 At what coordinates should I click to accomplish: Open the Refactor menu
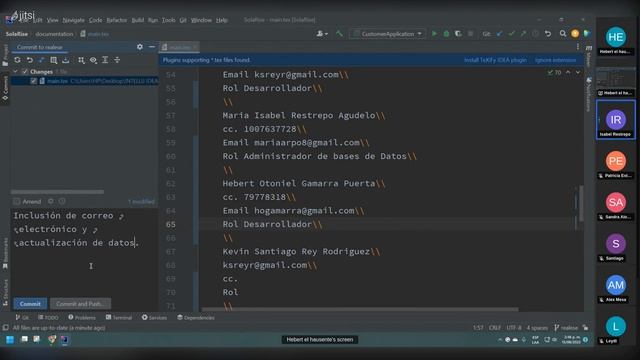point(117,20)
